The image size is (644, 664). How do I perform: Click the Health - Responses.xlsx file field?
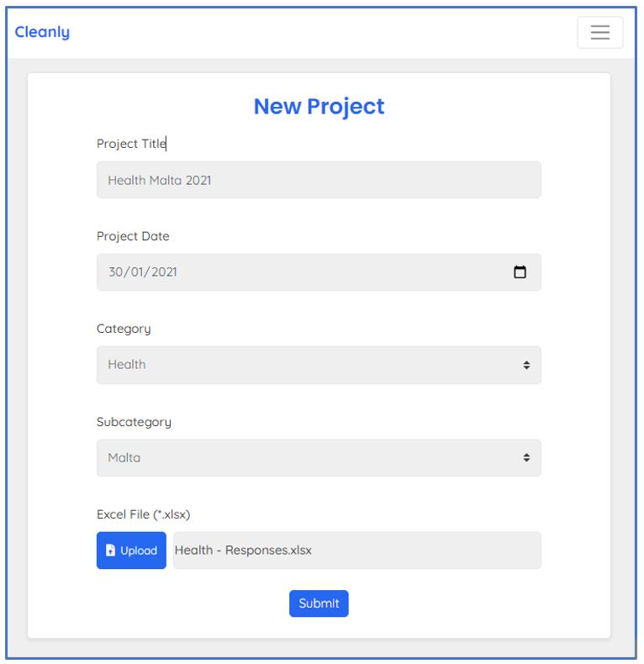[x=356, y=551]
